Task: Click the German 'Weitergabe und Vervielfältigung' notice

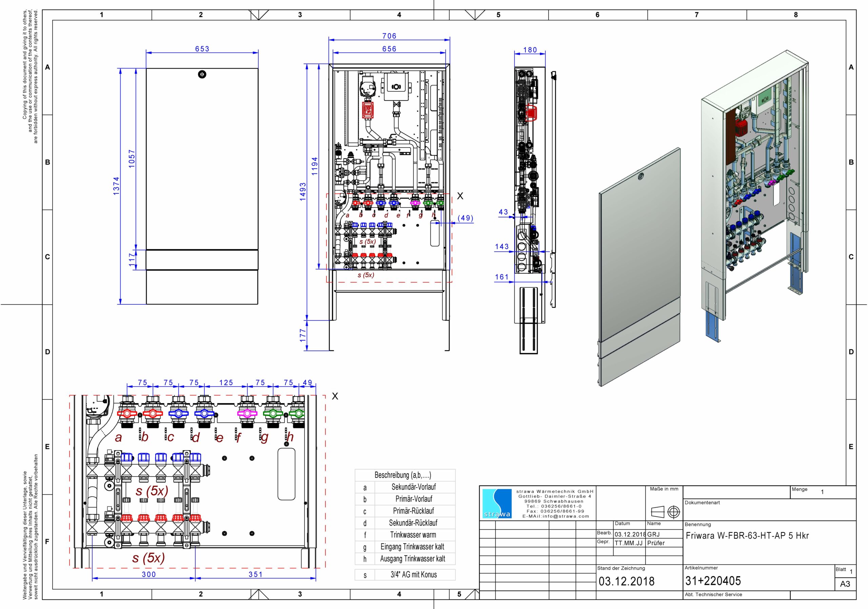Action: point(30,527)
